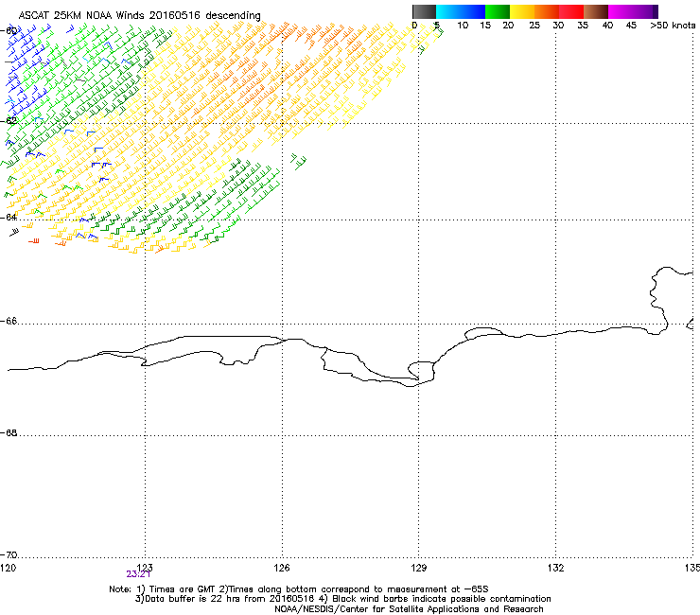Click the yellow 20-25 knots legend segment
The width and height of the screenshot is (700, 615).
click(x=522, y=11)
